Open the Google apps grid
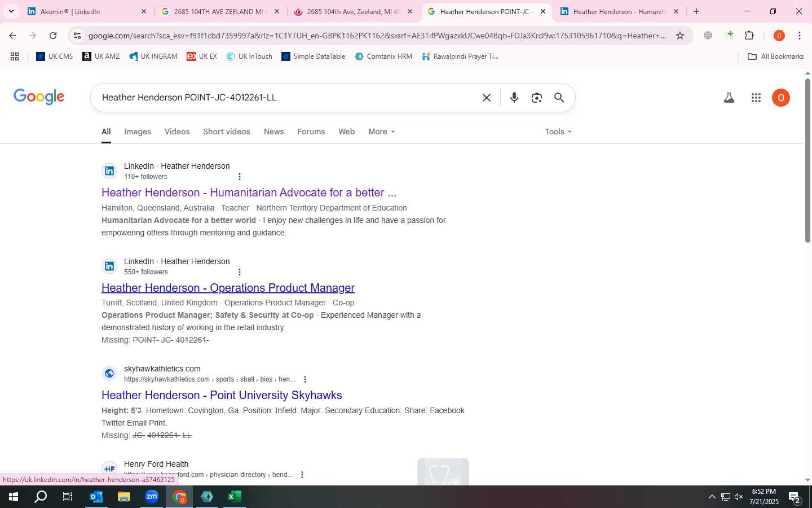 756,98
